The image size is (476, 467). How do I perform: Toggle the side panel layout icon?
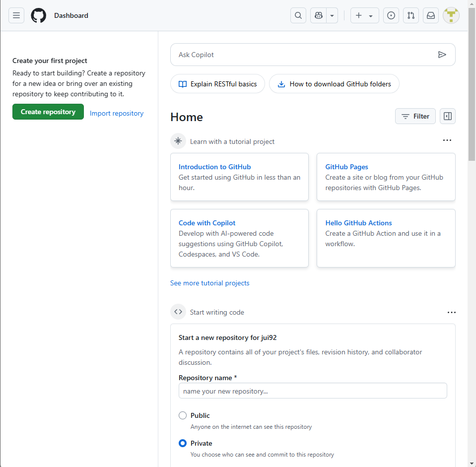pyautogui.click(x=448, y=116)
